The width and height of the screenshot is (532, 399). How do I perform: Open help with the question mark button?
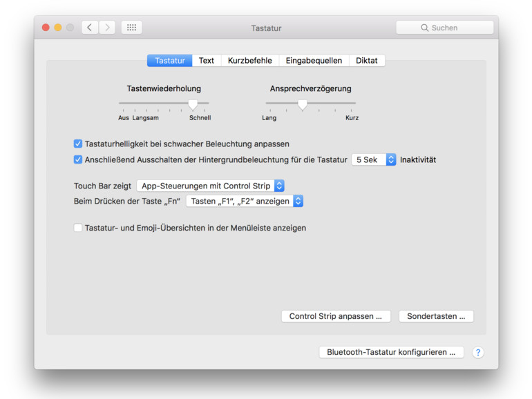[x=477, y=353]
